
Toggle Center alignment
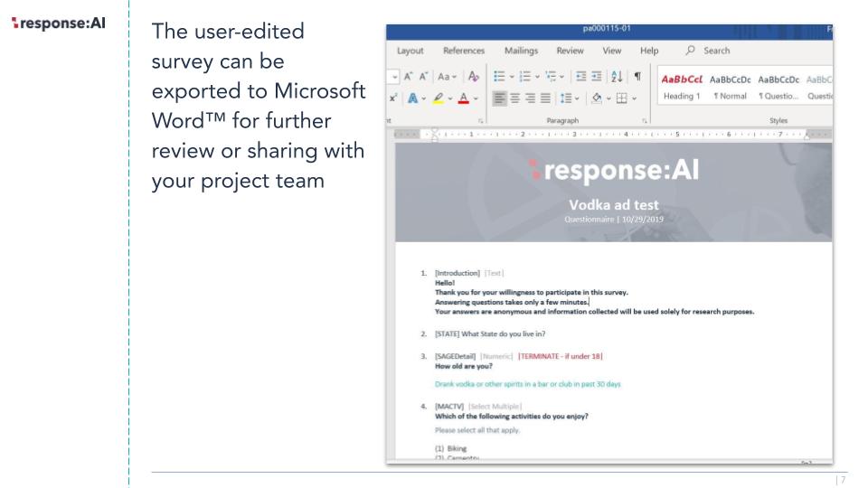(x=514, y=99)
